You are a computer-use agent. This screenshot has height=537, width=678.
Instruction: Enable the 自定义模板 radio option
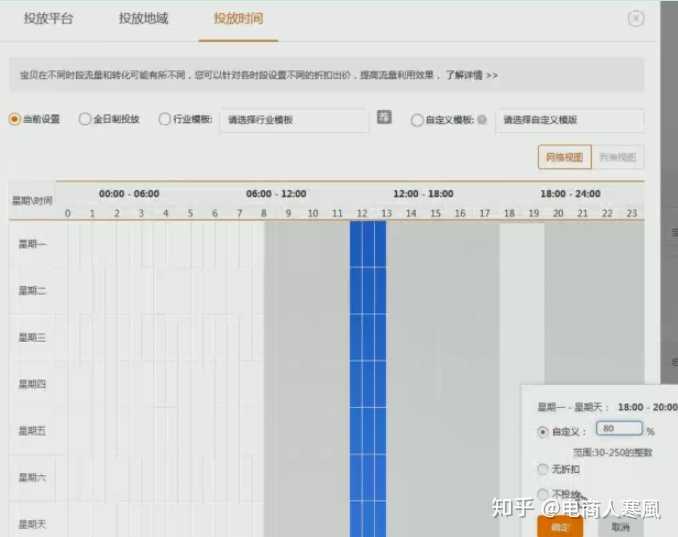point(417,120)
